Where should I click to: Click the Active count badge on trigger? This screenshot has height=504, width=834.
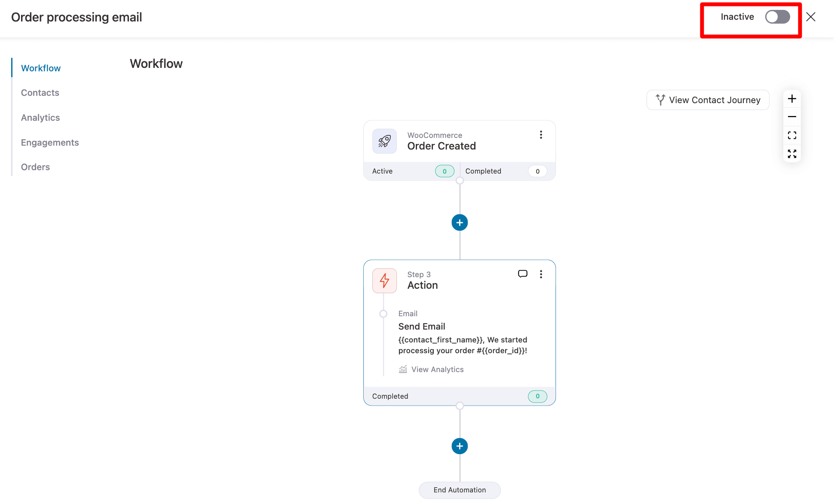tap(445, 171)
